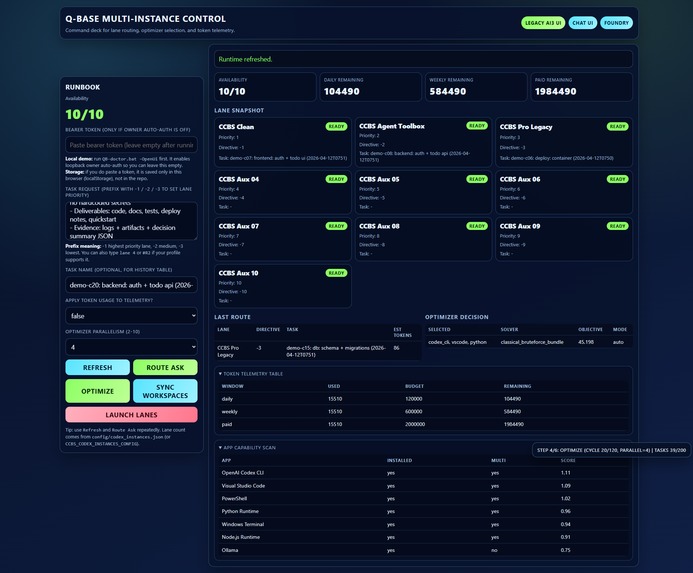Click the Optimizer Decision heading
Image resolution: width=693 pixels, height=573 pixels.
457,317
